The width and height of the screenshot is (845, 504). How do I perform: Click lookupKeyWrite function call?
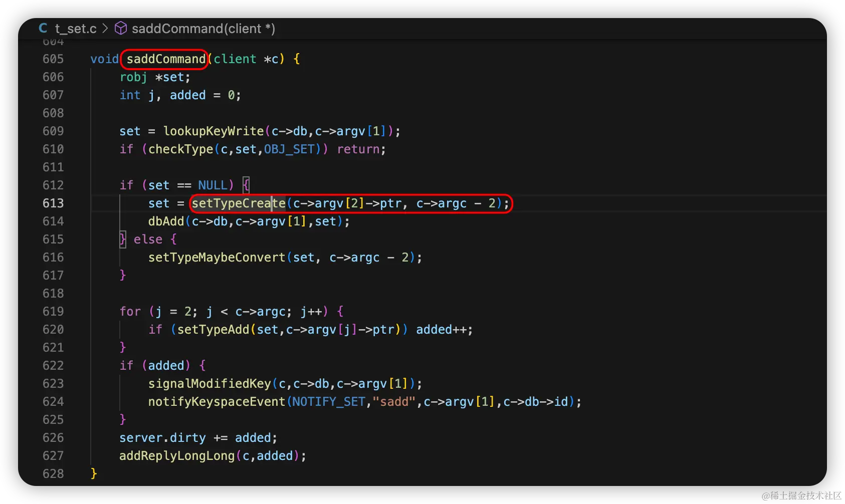click(x=214, y=131)
